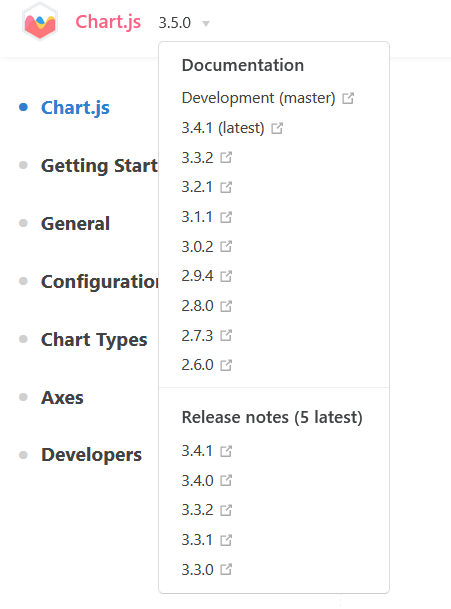This screenshot has height=609, width=451.
Task: Click external link icon beside release notes 3.3.0
Action: pos(226,570)
